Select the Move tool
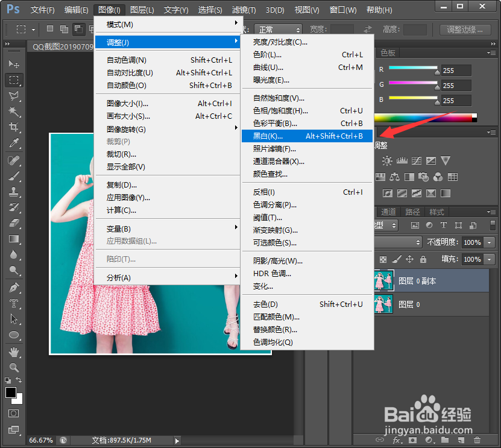Screen dimensions: 501x448 coord(13,63)
